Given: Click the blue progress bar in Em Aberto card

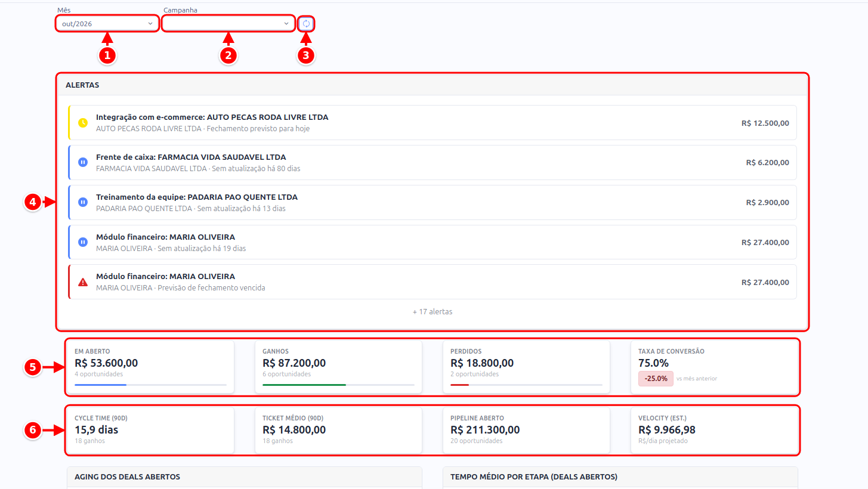Looking at the screenshot, I should point(100,385).
